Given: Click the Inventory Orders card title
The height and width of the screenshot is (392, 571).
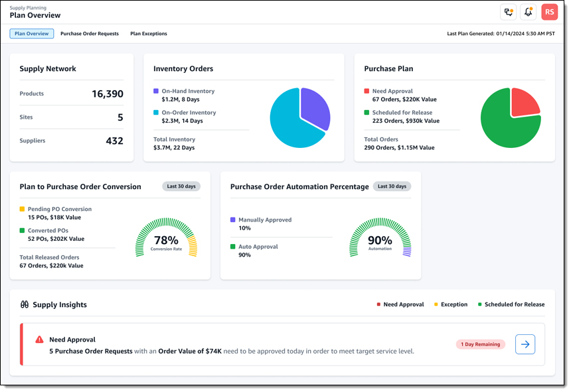Looking at the screenshot, I should pos(183,69).
